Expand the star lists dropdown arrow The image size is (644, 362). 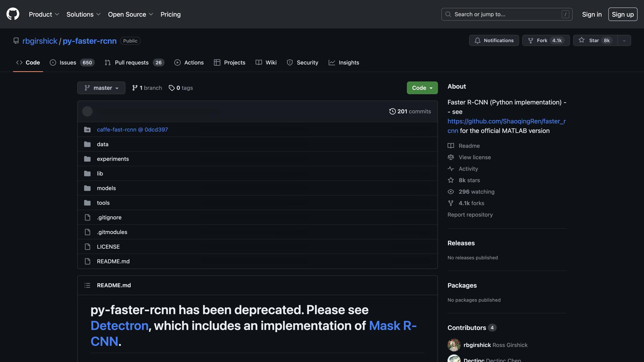[624, 41]
